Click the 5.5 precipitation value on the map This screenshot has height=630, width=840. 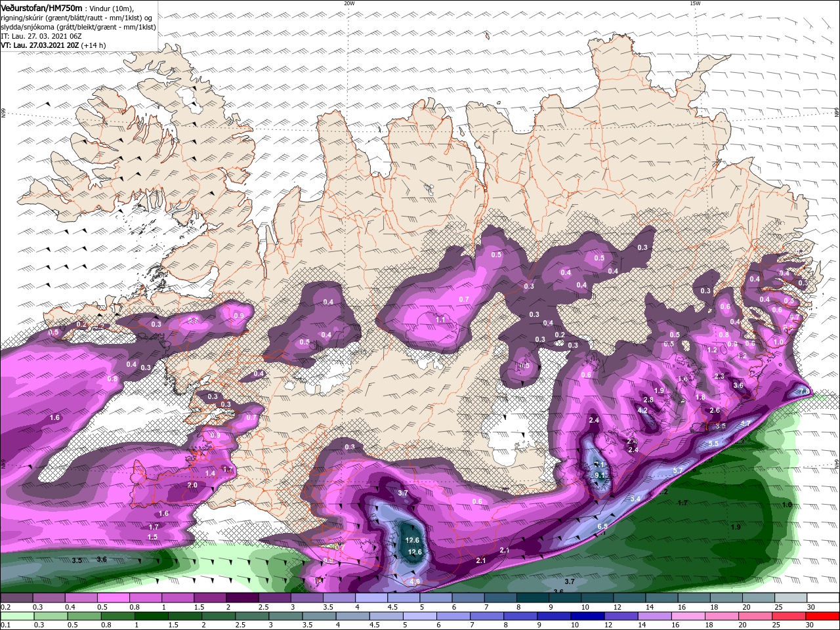point(713,444)
